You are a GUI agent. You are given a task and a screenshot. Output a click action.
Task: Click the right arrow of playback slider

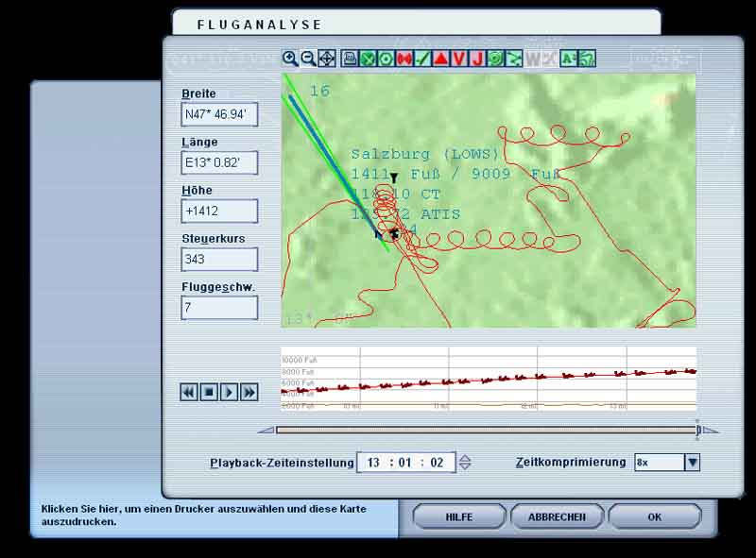coord(711,430)
